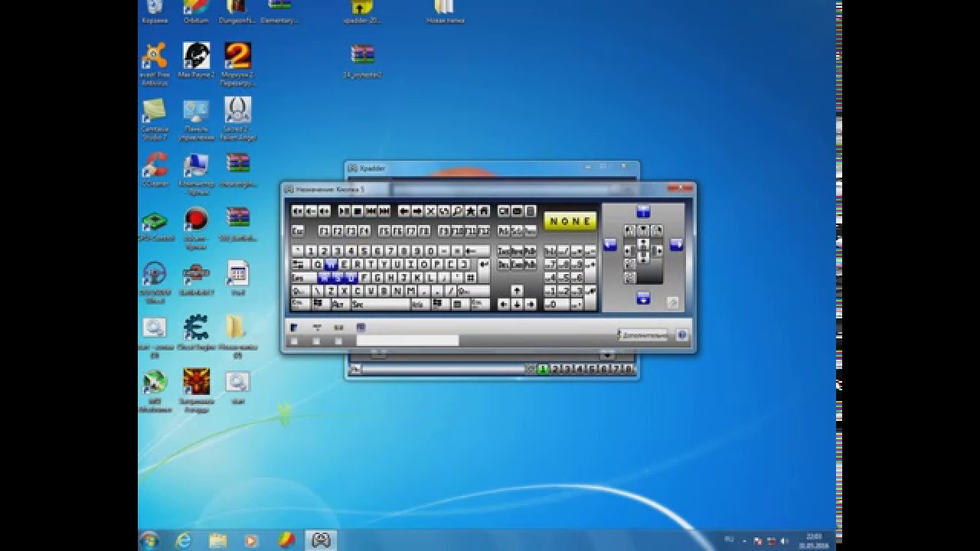
Task: Tick the first checkbox in the bottom strip
Action: (x=294, y=341)
